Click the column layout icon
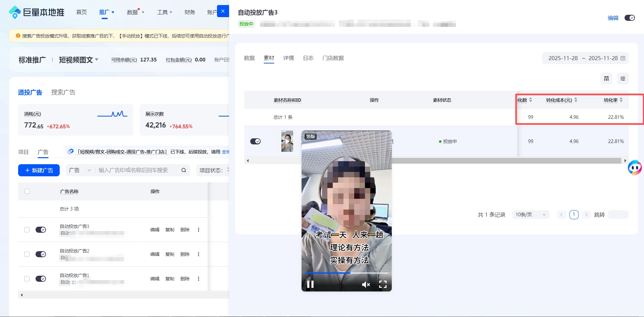The height and width of the screenshot is (317, 644). (606, 79)
